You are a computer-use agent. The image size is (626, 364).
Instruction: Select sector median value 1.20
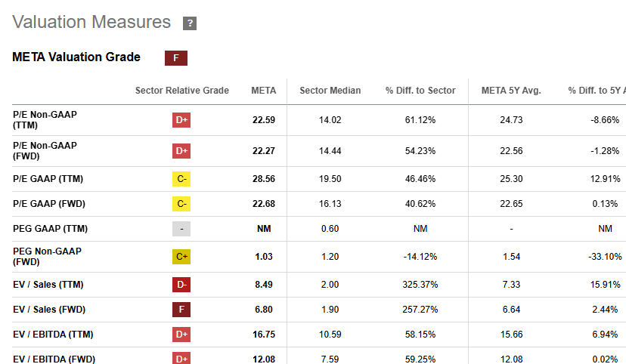tap(330, 257)
